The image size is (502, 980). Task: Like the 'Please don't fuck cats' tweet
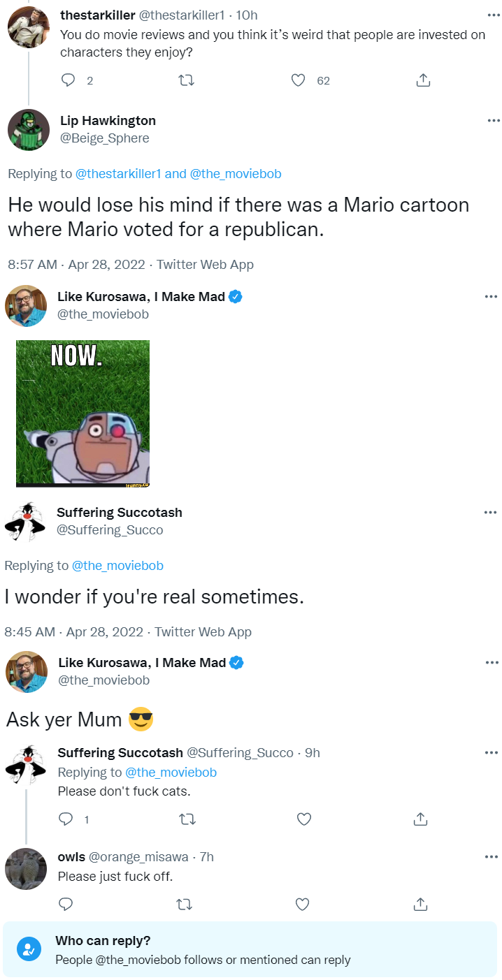(303, 819)
